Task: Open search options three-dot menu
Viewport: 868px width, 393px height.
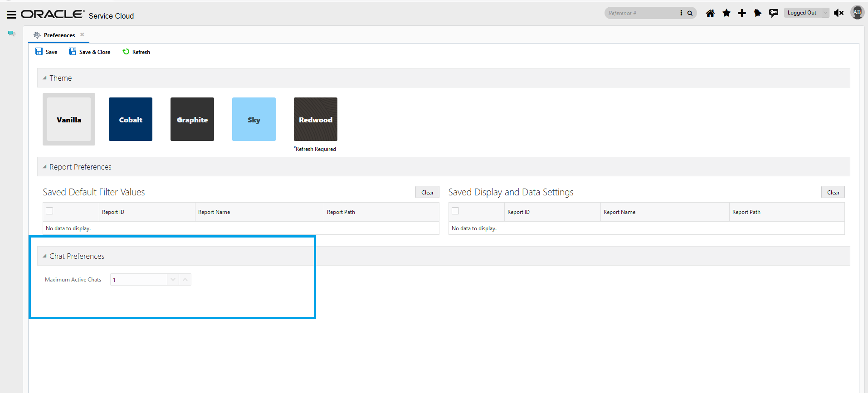Action: (x=681, y=13)
